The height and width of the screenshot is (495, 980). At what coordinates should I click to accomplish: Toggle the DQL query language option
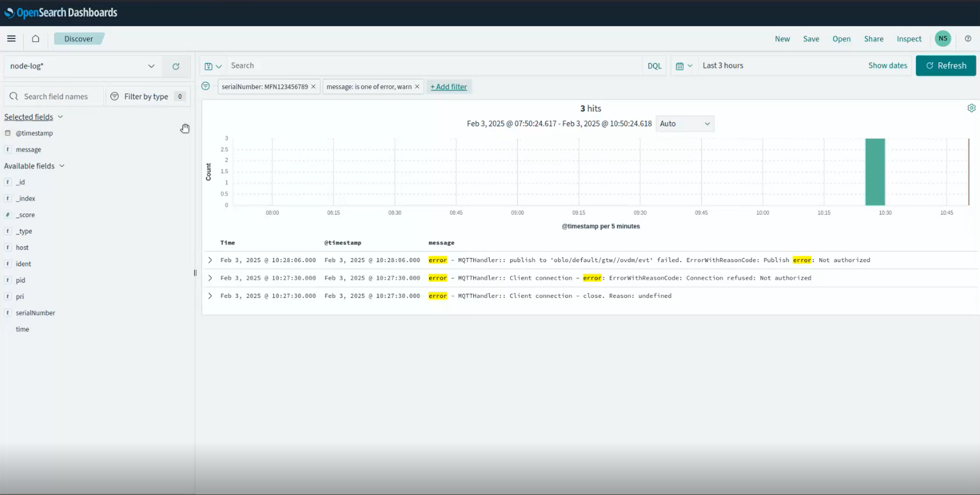(x=654, y=65)
